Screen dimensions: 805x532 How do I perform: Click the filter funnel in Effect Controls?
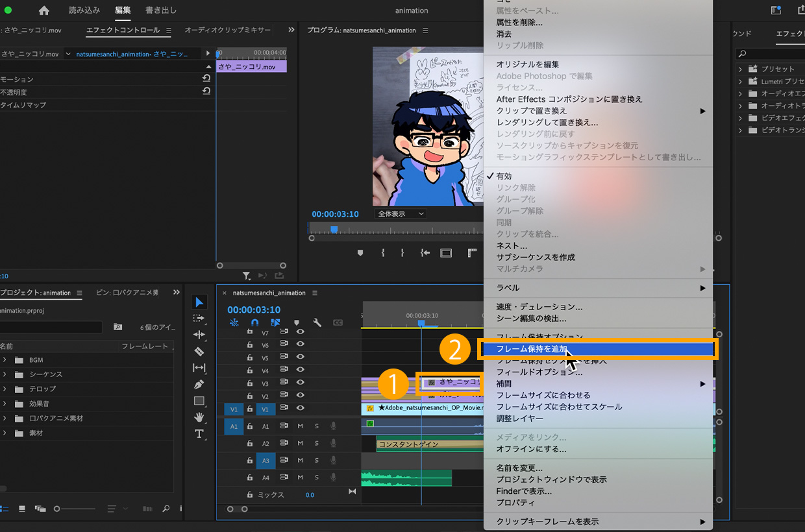tap(247, 276)
